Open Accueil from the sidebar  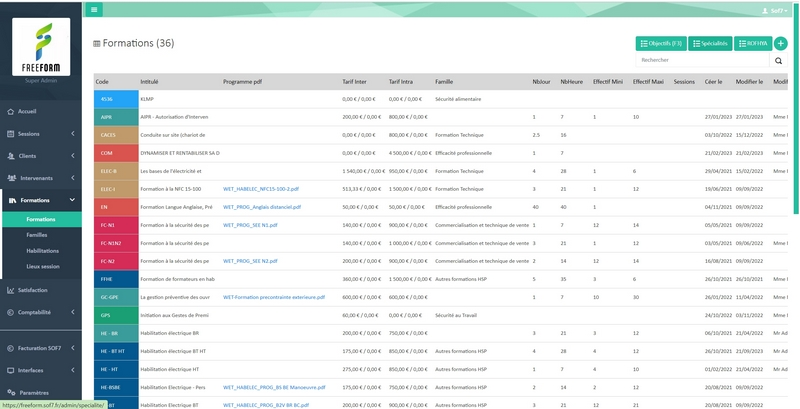pyautogui.click(x=27, y=111)
